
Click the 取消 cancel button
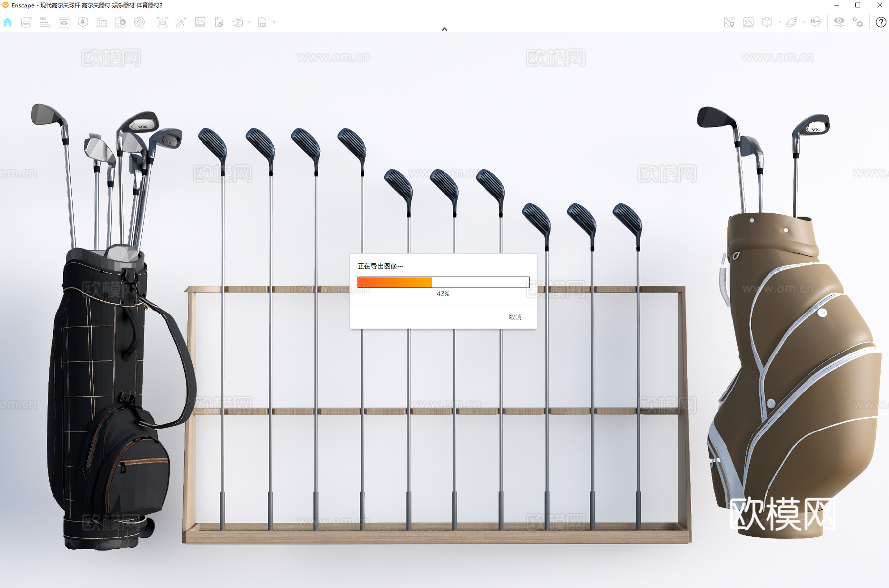(x=515, y=317)
